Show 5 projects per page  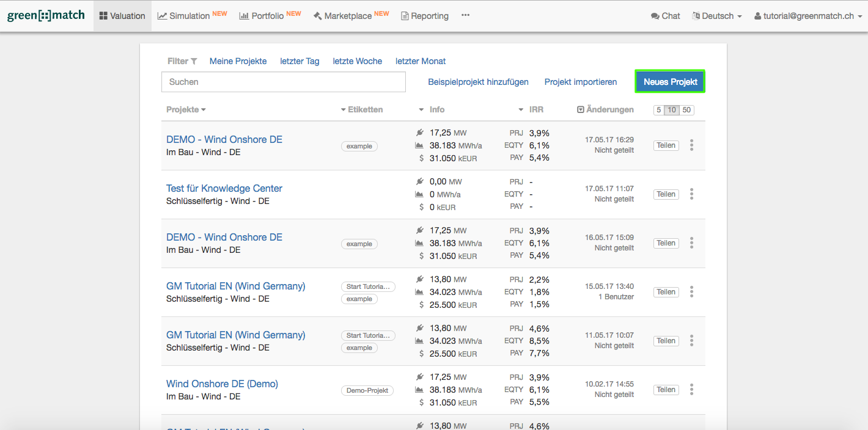coord(658,110)
